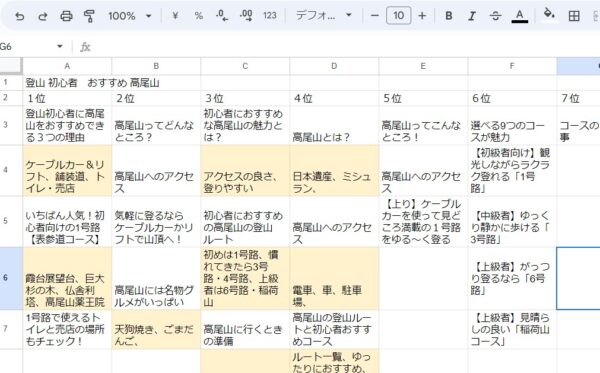This screenshot has height=373, width=600.
Task: Click the font size field showing 10
Action: 398,16
